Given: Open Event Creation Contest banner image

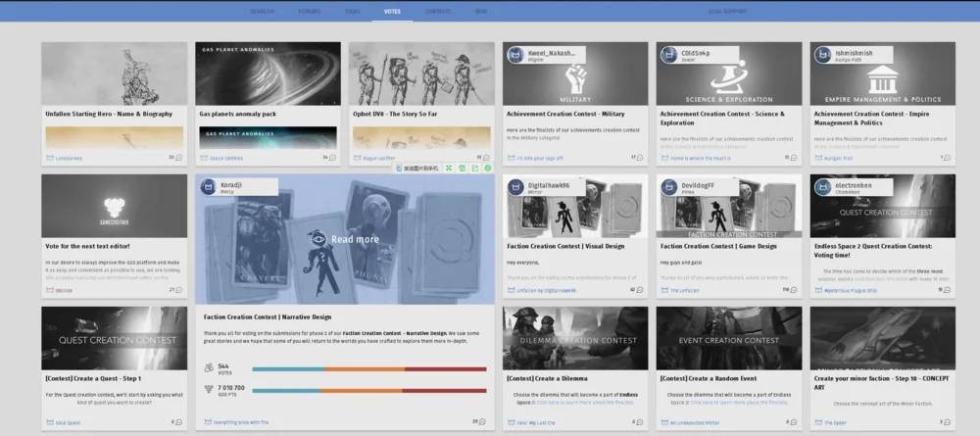Looking at the screenshot, I should click(x=729, y=338).
